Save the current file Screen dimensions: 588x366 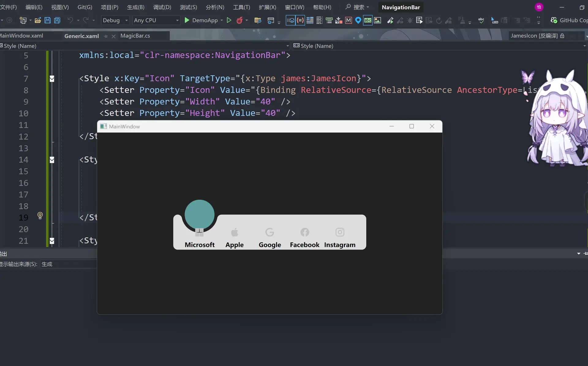pyautogui.click(x=47, y=20)
